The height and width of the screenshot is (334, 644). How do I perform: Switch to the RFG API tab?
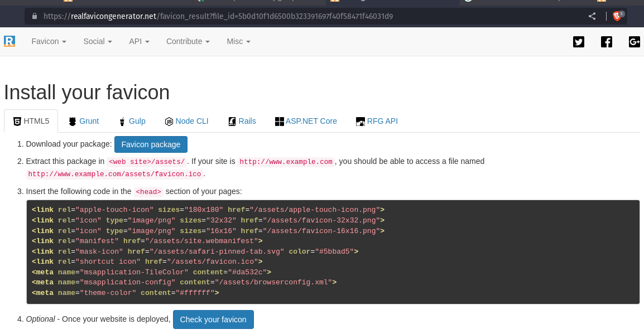377,122
